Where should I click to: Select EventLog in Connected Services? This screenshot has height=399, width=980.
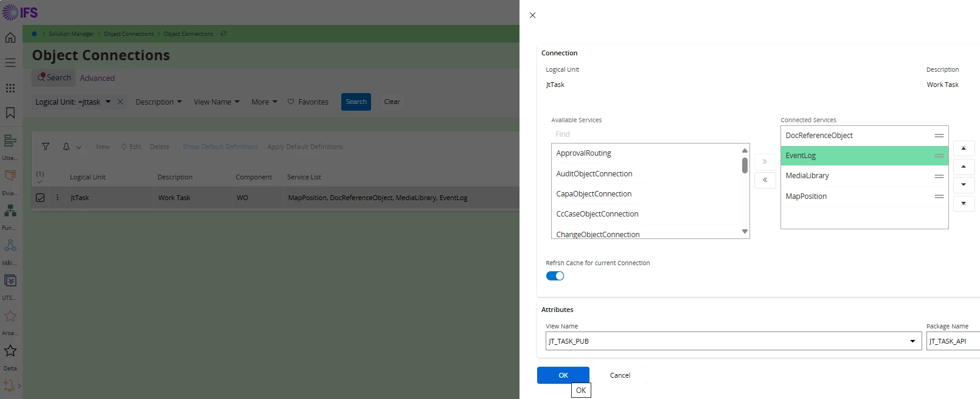pos(864,156)
